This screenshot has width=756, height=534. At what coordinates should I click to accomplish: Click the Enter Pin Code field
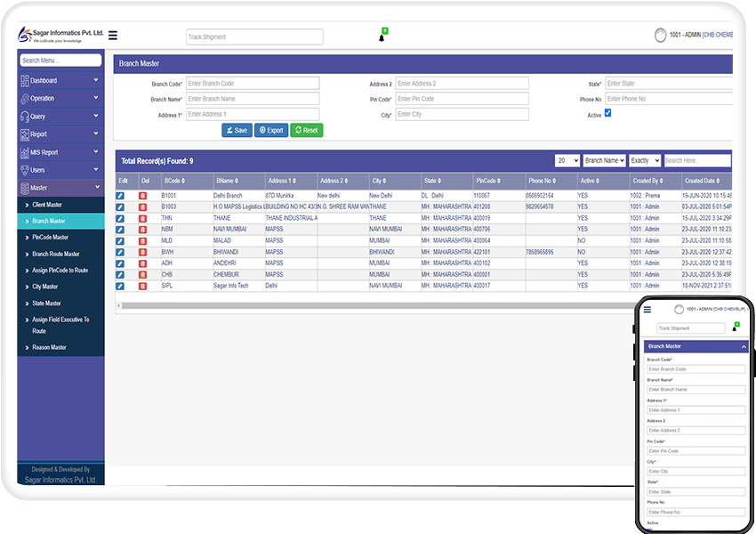pyautogui.click(x=462, y=99)
